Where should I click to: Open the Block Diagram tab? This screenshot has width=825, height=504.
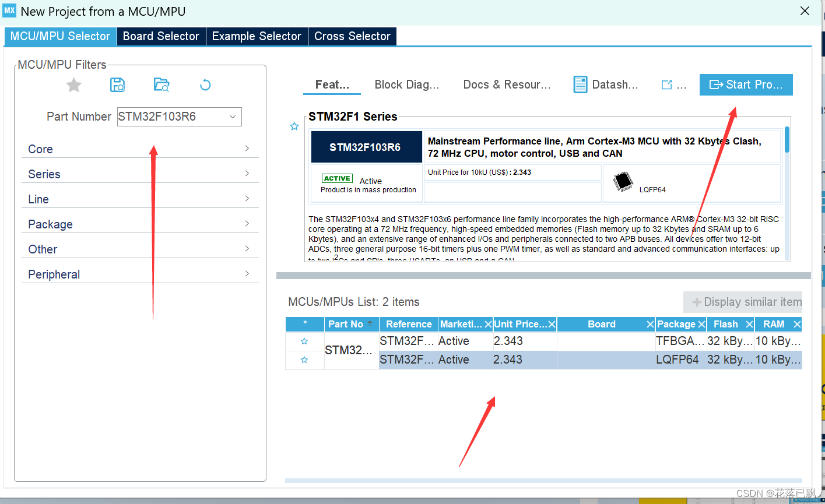click(x=407, y=84)
